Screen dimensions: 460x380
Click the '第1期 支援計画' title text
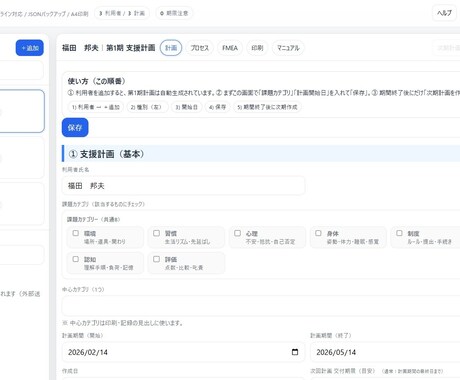pos(131,48)
